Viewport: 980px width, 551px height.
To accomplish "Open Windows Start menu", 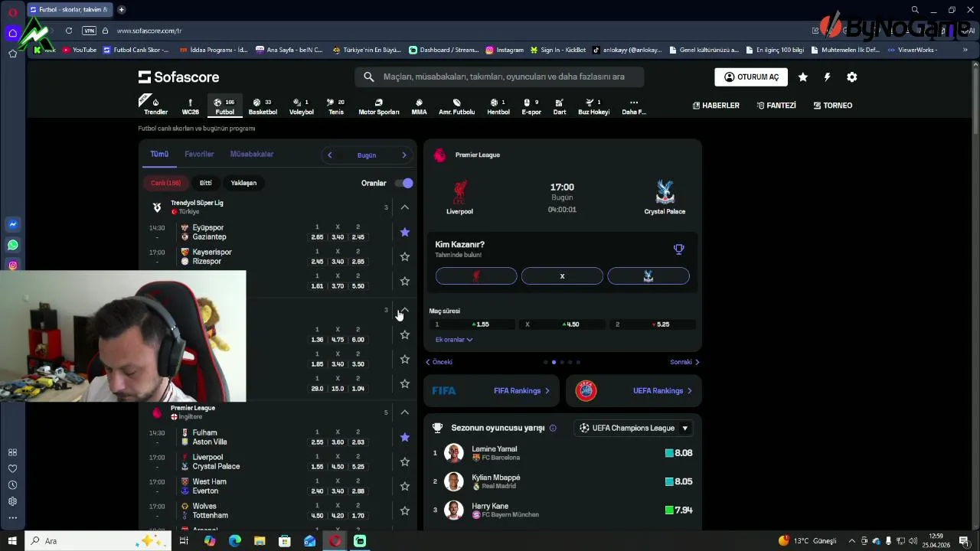I will [x=12, y=541].
